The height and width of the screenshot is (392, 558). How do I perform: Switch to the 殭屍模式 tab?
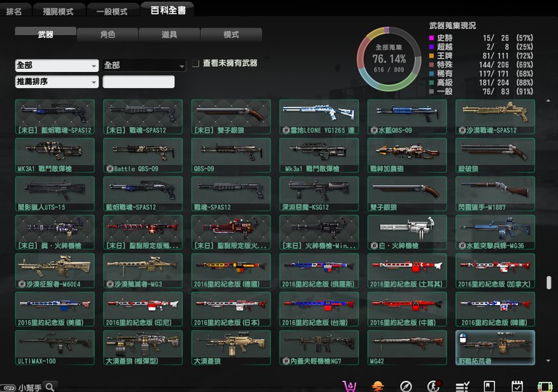[x=57, y=11]
